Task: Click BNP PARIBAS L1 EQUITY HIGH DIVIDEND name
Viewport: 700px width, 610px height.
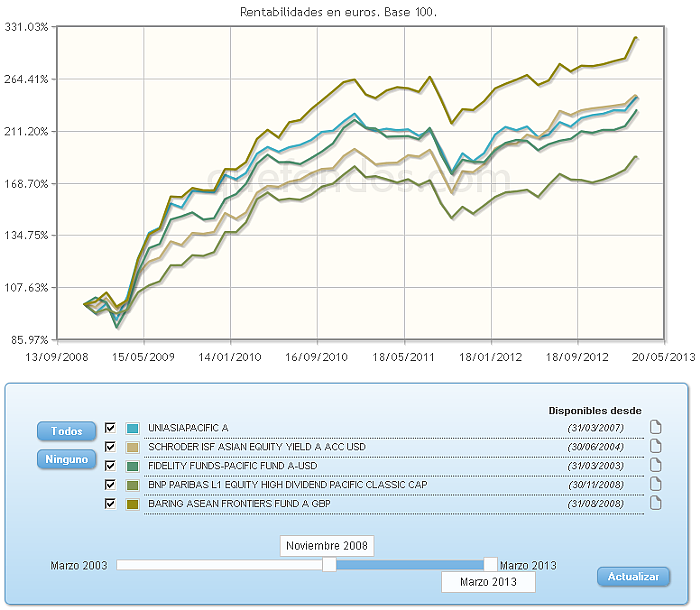Action: [x=288, y=485]
